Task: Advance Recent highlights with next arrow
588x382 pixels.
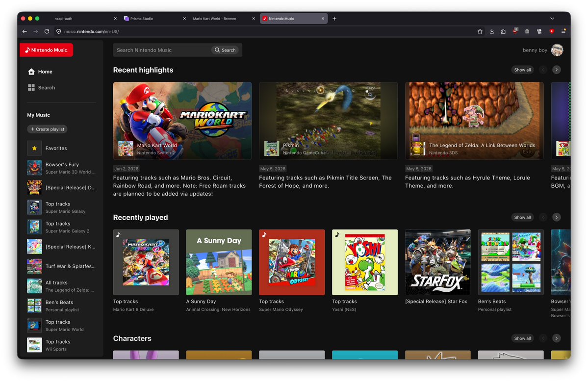Action: click(x=557, y=70)
